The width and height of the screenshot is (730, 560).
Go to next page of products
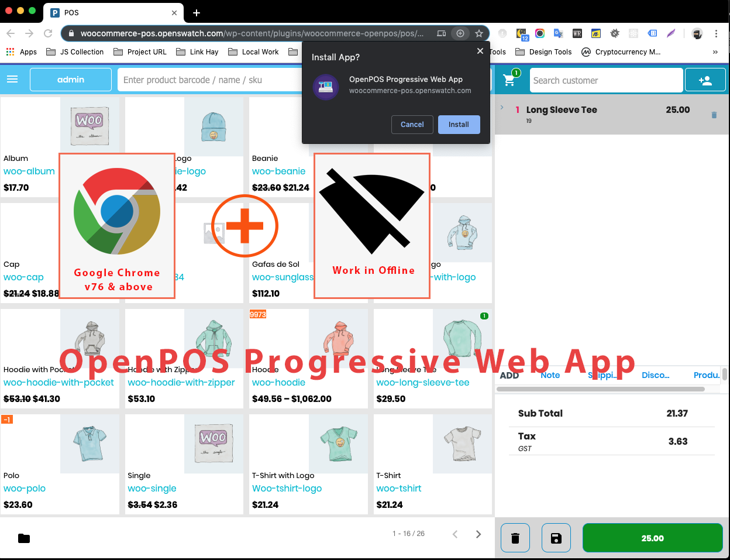(478, 534)
